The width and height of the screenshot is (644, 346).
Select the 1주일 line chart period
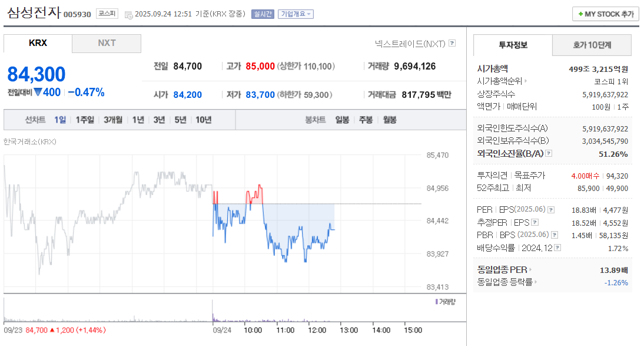pos(85,120)
